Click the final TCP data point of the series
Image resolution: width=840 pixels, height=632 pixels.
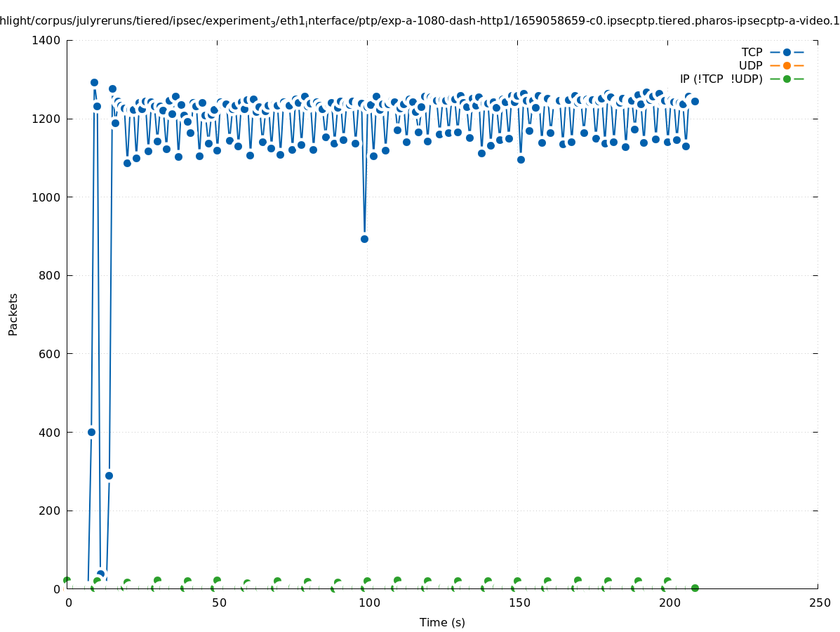[695, 101]
